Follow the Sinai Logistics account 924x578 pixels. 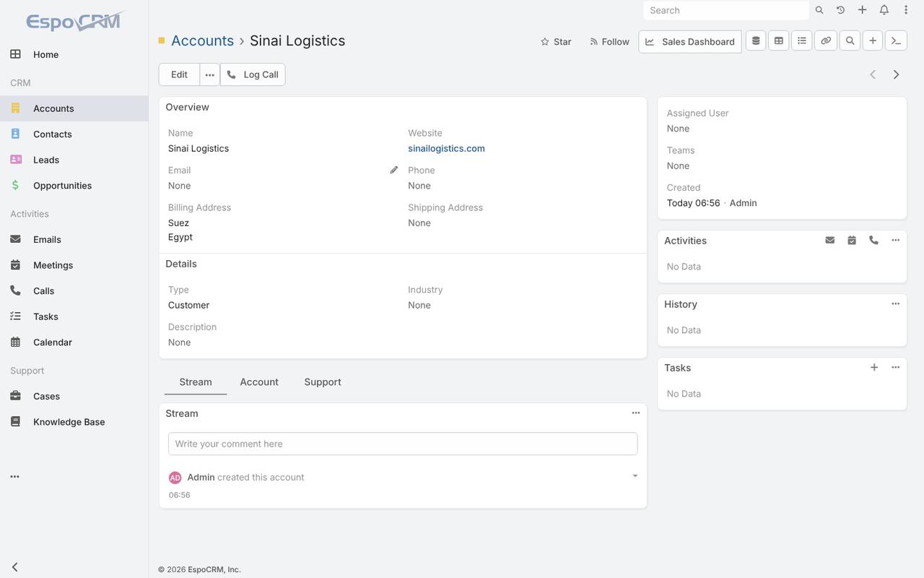pos(609,42)
